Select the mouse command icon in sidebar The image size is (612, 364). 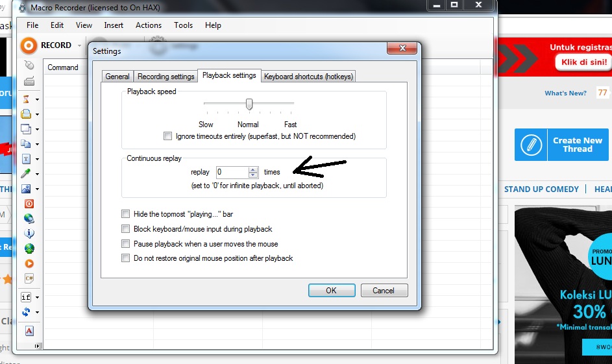point(29,66)
